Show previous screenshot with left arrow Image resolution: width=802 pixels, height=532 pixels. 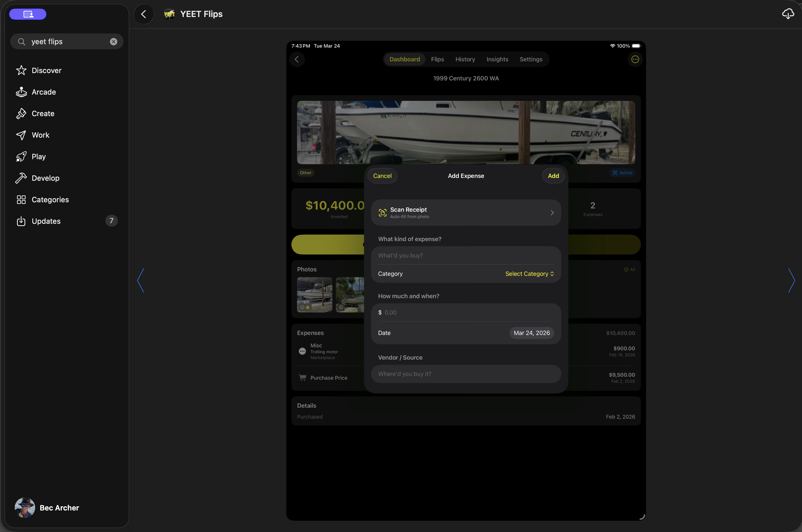[141, 280]
